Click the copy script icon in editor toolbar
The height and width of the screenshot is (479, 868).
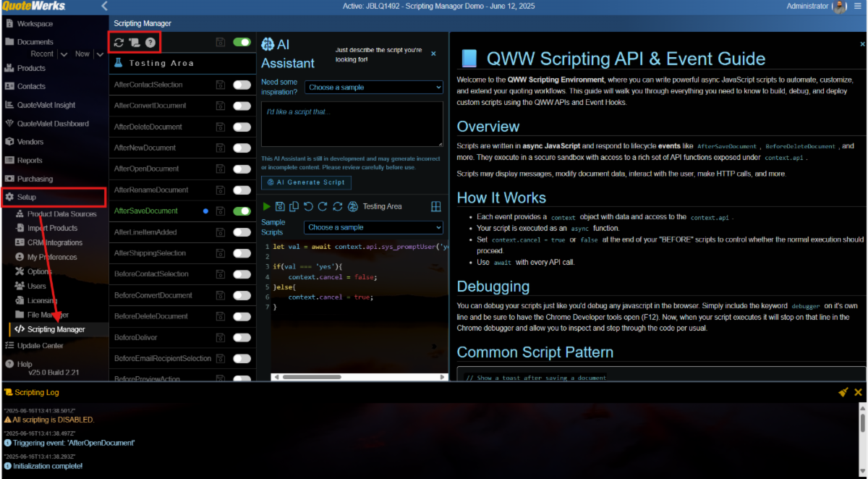[x=294, y=206]
